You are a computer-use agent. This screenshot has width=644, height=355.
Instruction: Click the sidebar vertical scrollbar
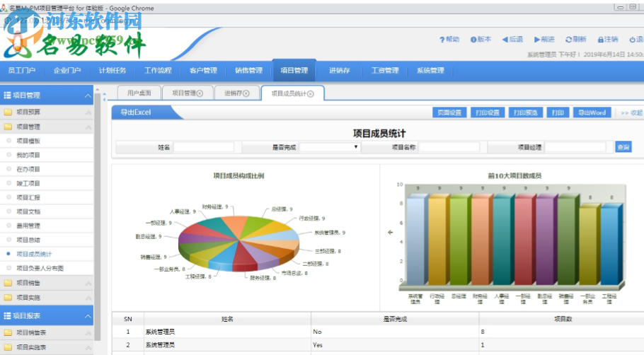pyautogui.click(x=98, y=217)
